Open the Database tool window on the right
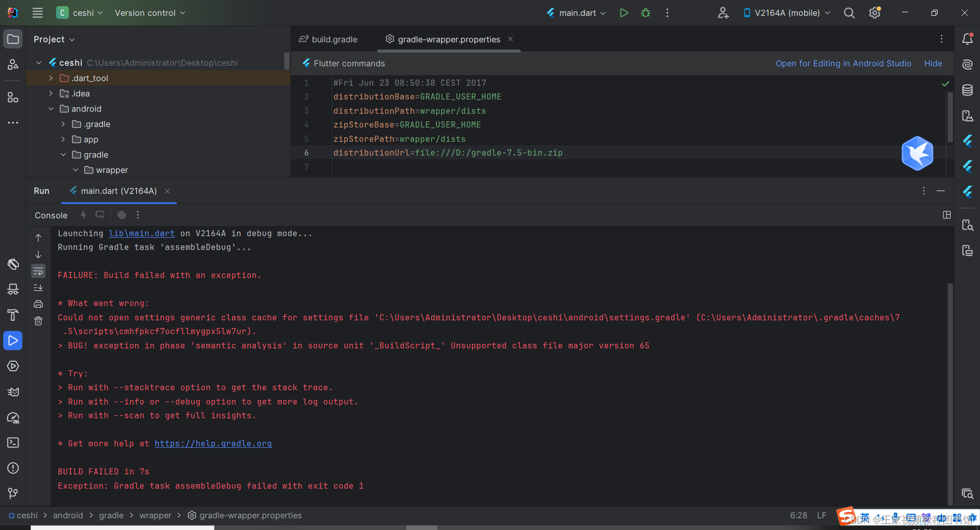980x530 pixels. 968,90
